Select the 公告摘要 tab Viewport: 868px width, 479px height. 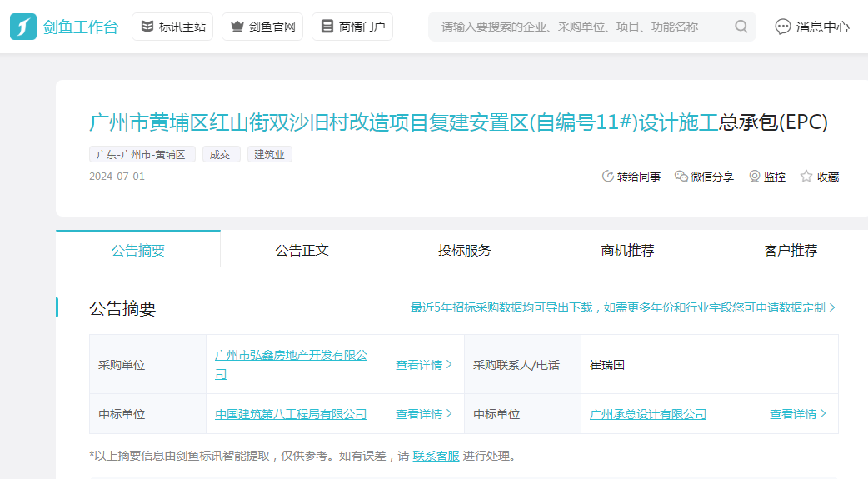click(x=138, y=250)
